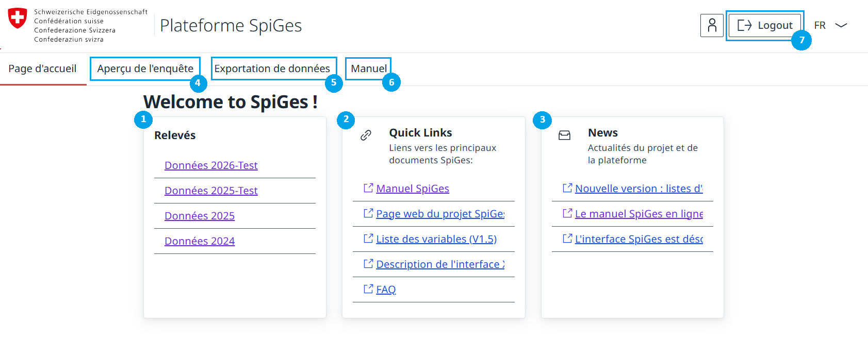The width and height of the screenshot is (868, 340).
Task: Open the Données 2025 link
Action: (200, 216)
